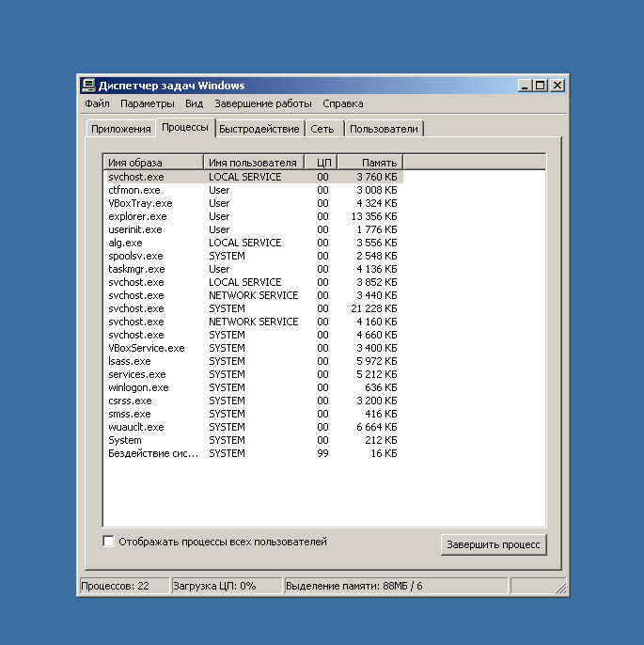Click the Task Manager title bar icon
Image resolution: width=644 pixels, height=645 pixels.
click(x=88, y=86)
